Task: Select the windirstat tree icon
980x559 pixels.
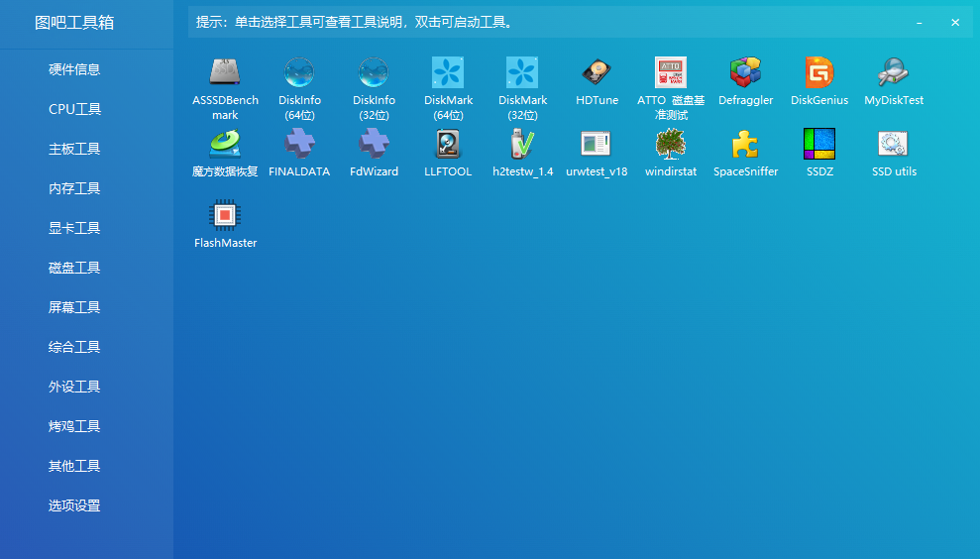Action: 671,144
